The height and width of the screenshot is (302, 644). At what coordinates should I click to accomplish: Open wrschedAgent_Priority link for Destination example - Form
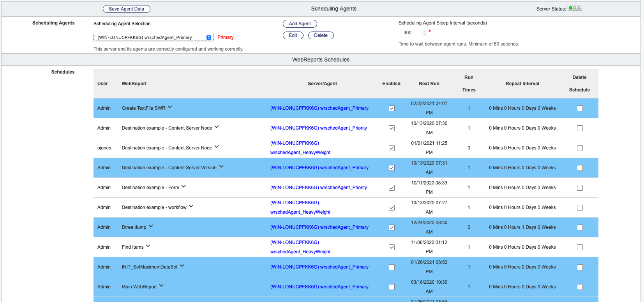319,188
